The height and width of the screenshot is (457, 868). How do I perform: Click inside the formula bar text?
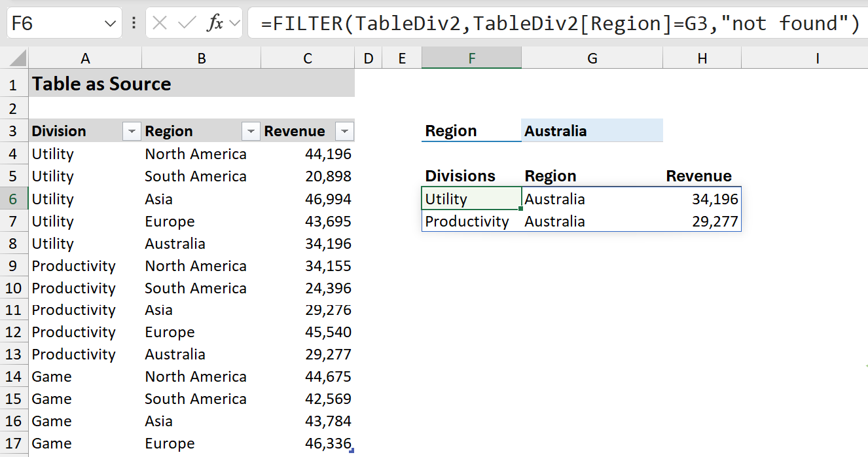pos(556,24)
